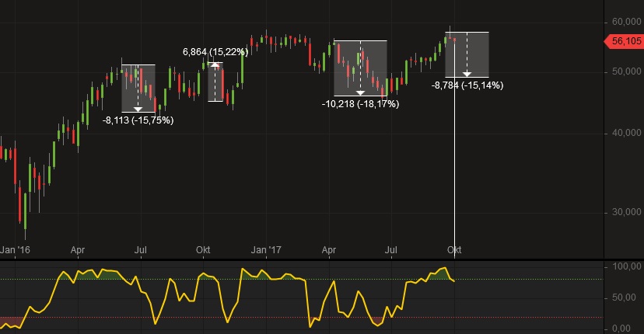Image resolution: width=644 pixels, height=334 pixels.
Task: Select the measurement box with -15,14% projection
Action: [467, 54]
